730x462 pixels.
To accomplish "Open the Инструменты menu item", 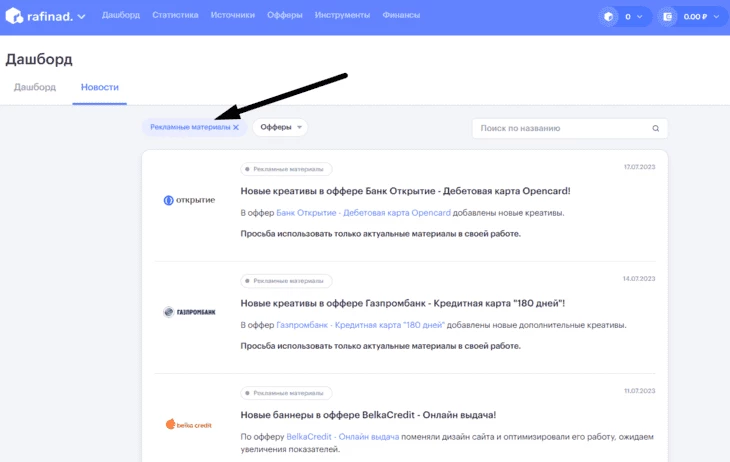I will (x=342, y=15).
